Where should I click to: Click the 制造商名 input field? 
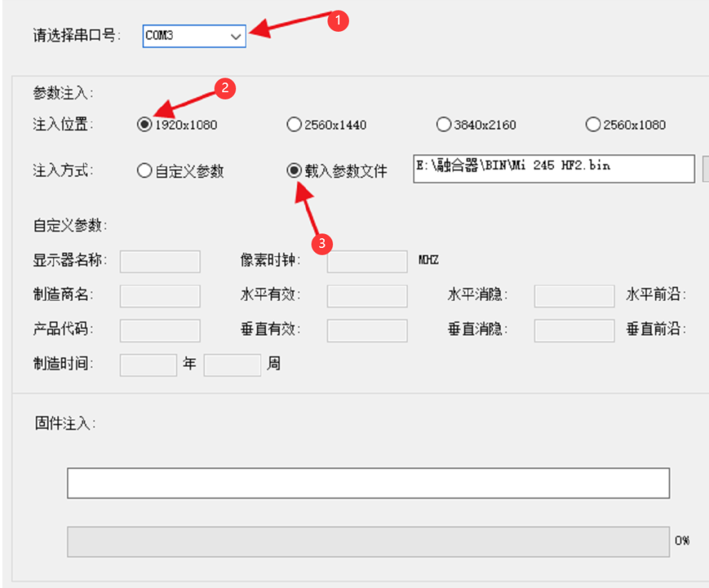pyautogui.click(x=160, y=296)
